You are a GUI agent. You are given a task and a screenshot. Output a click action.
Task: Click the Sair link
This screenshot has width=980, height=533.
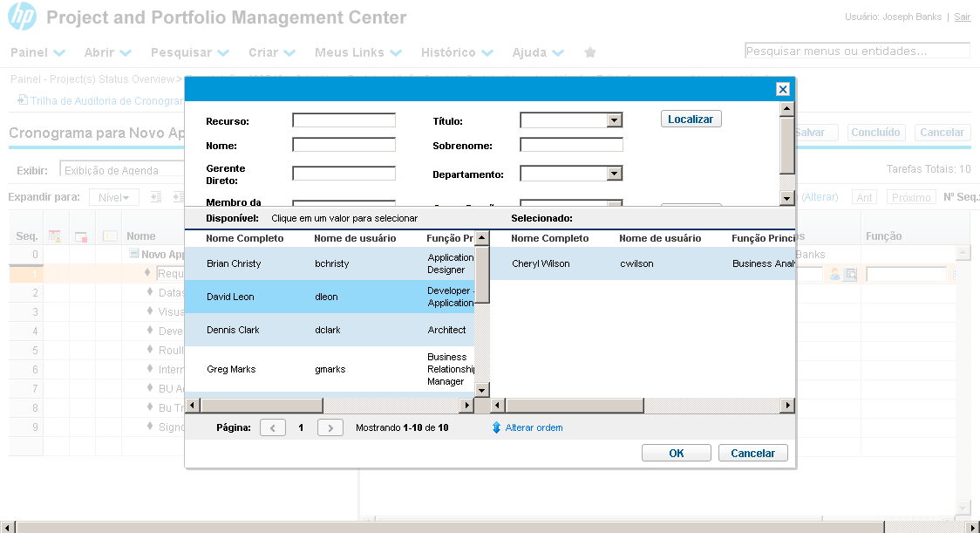[x=962, y=17]
